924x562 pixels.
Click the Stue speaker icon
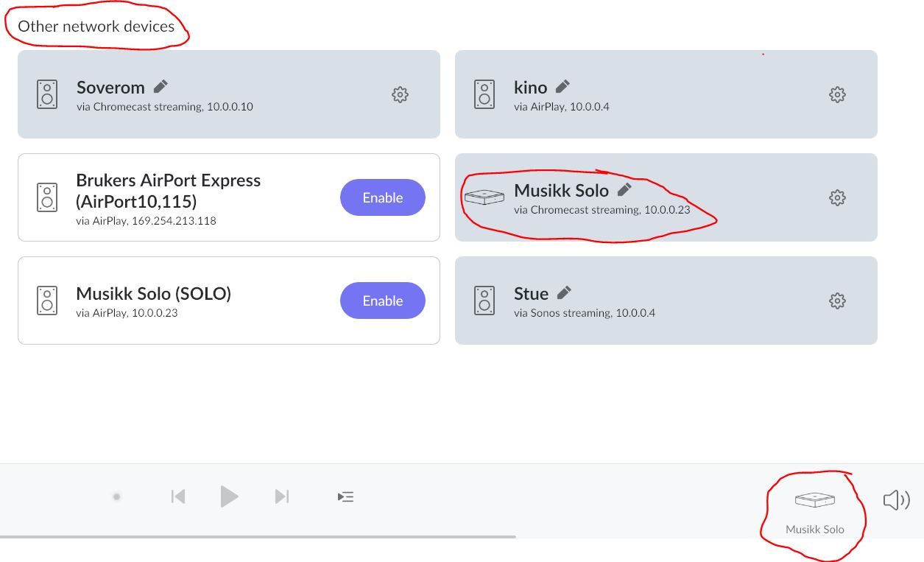pos(484,301)
